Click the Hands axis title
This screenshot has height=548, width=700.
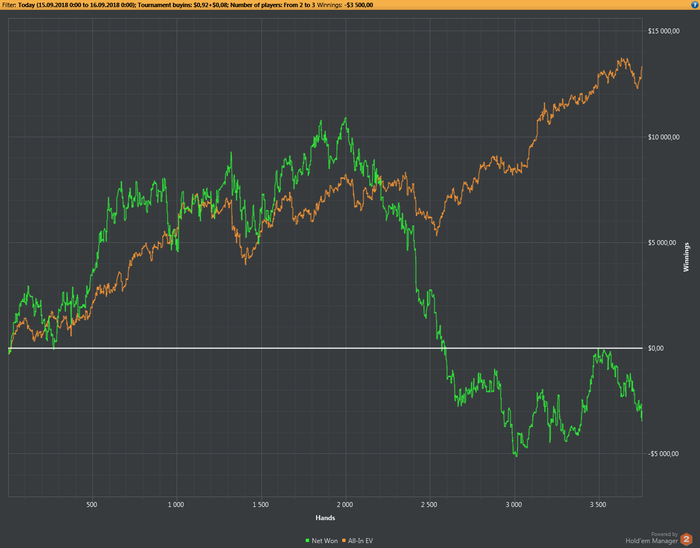tap(325, 518)
